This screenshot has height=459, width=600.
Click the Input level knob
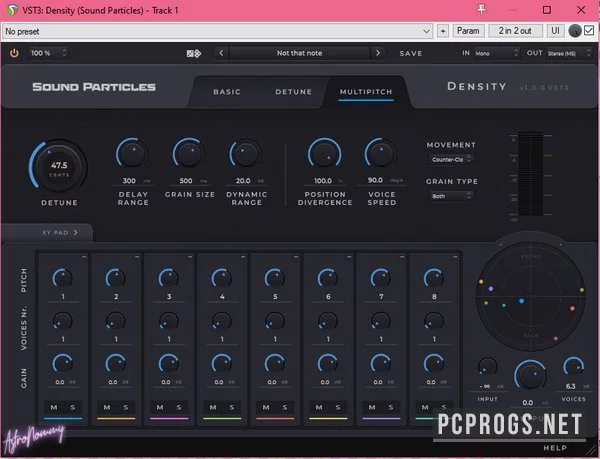(488, 367)
